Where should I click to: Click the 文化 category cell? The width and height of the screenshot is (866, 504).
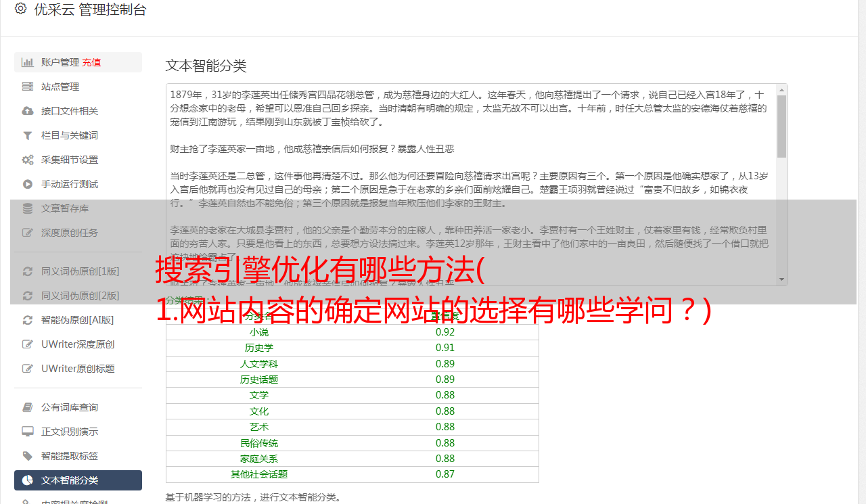click(x=259, y=411)
